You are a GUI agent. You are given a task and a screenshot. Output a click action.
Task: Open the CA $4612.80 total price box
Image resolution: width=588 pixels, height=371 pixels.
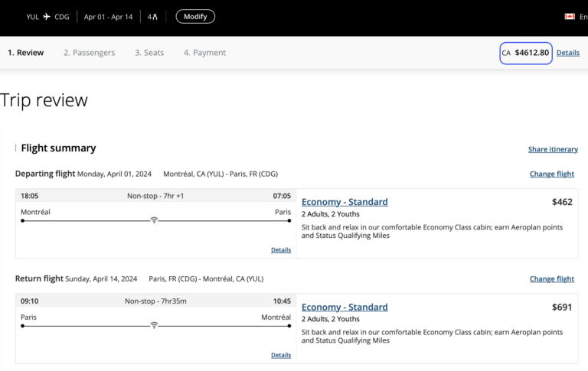point(525,53)
